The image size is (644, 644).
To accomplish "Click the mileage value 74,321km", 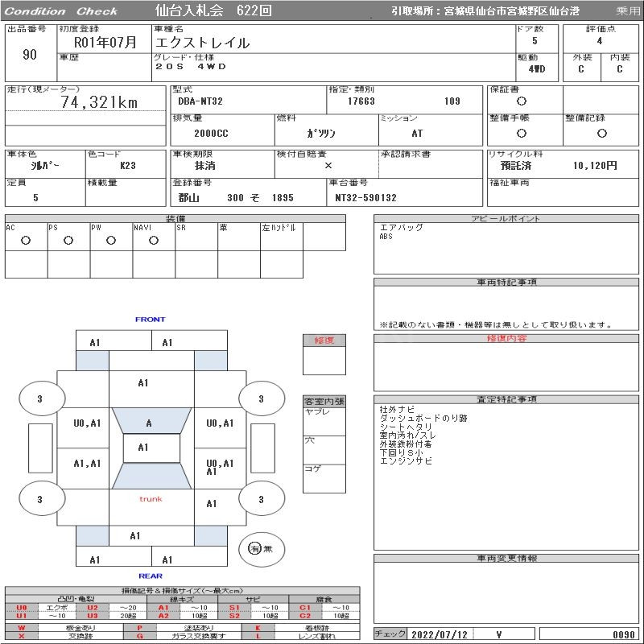I will 99,102.
